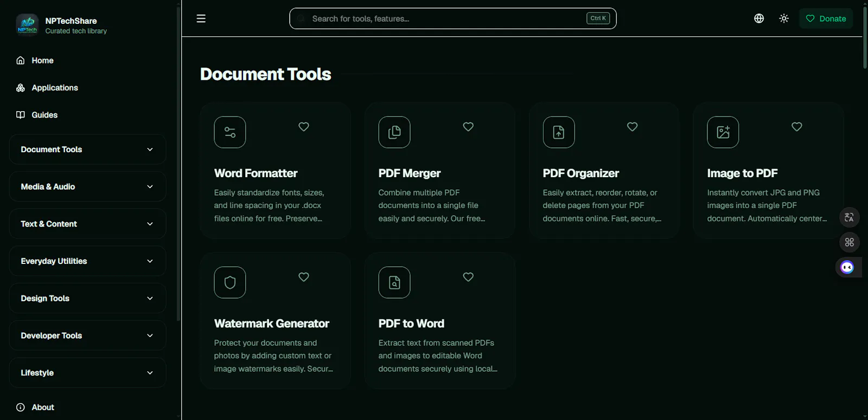
Task: Expand the Text & Content section
Action: click(x=87, y=224)
